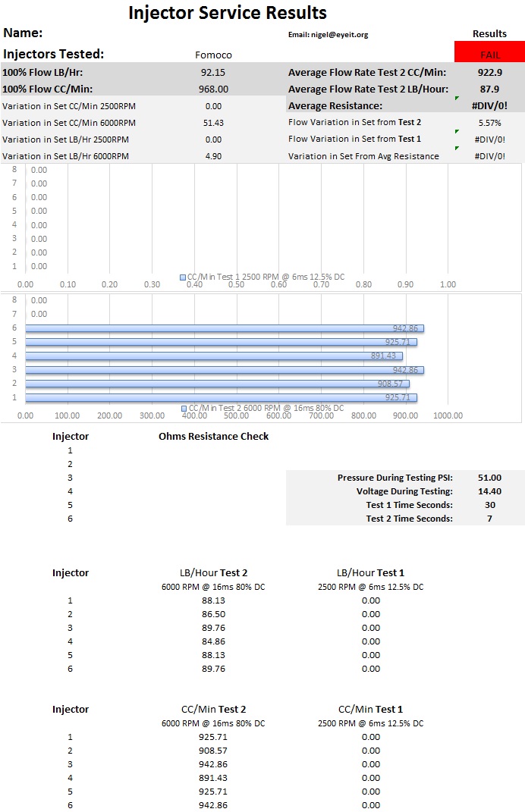Select the 908.57 bar for injector 2
This screenshot has height=812, width=525.
pyautogui.click(x=217, y=384)
